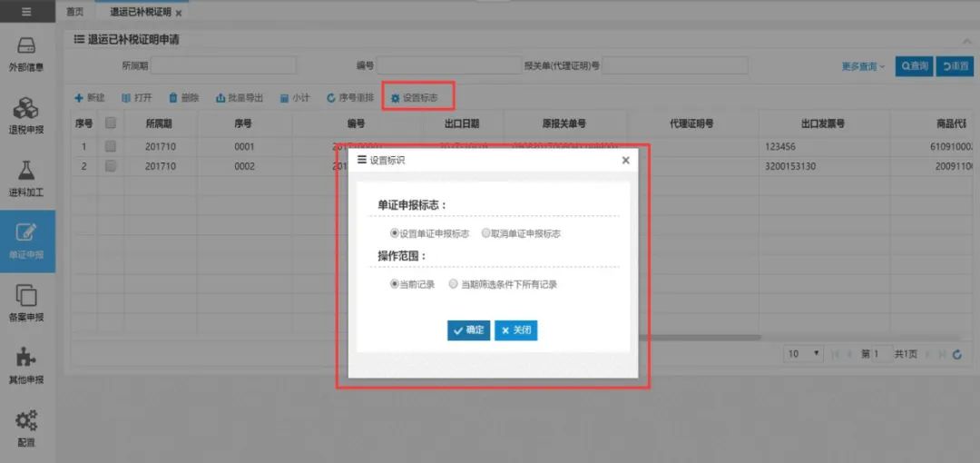Viewport: 980px width, 463px height.
Task: Click the 小计 toolbar item
Action: pyautogui.click(x=294, y=98)
